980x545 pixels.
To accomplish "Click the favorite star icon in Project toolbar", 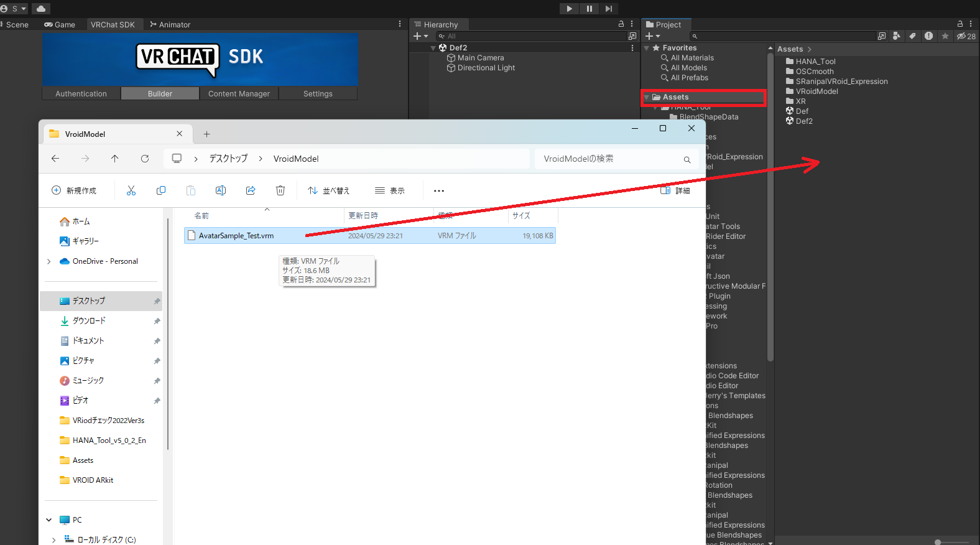I will pyautogui.click(x=945, y=36).
